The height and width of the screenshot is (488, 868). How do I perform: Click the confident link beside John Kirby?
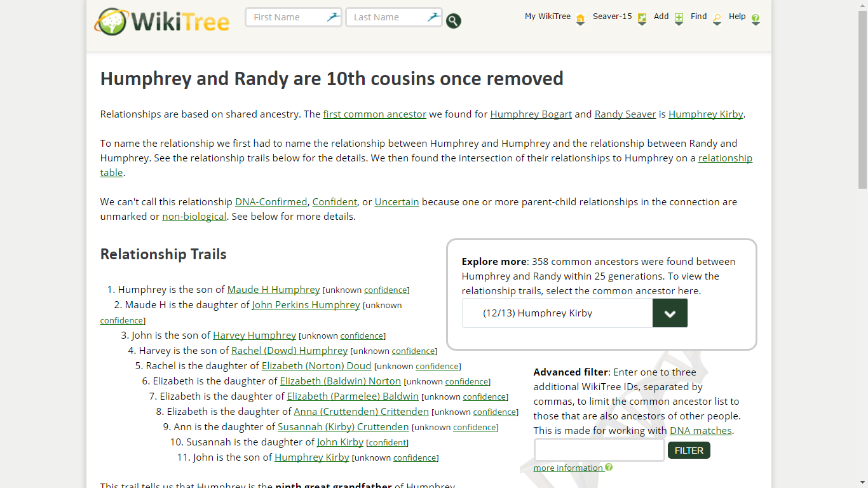click(x=388, y=443)
